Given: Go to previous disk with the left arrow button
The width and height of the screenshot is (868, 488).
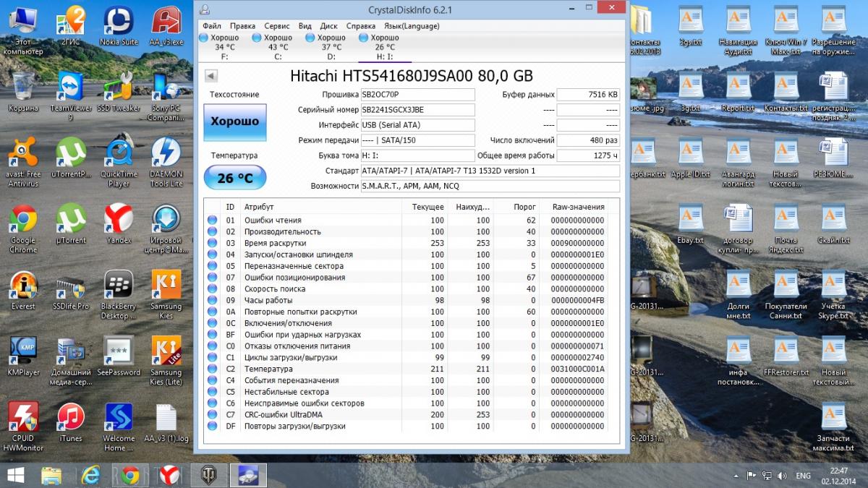Looking at the screenshot, I should tap(211, 76).
